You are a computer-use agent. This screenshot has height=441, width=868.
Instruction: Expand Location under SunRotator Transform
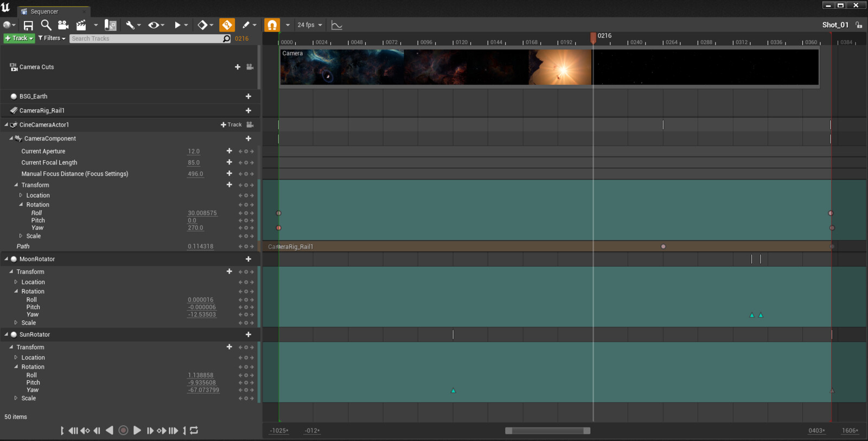pyautogui.click(x=16, y=357)
